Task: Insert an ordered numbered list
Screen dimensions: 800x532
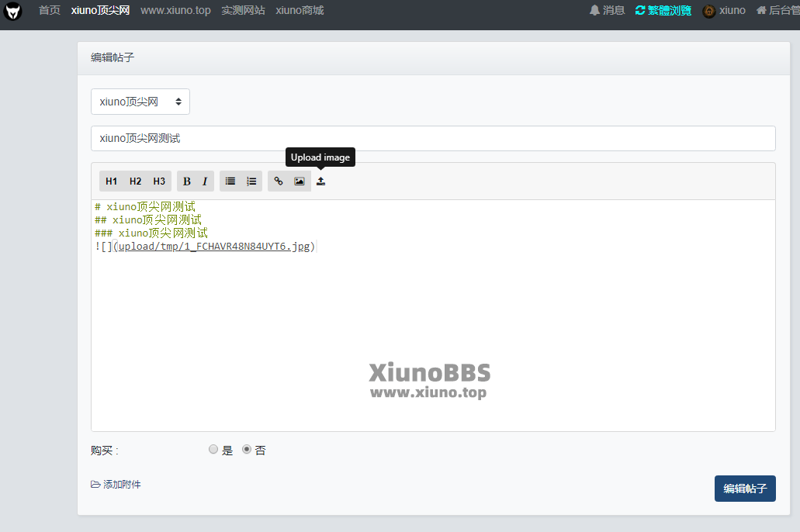Action: 251,181
